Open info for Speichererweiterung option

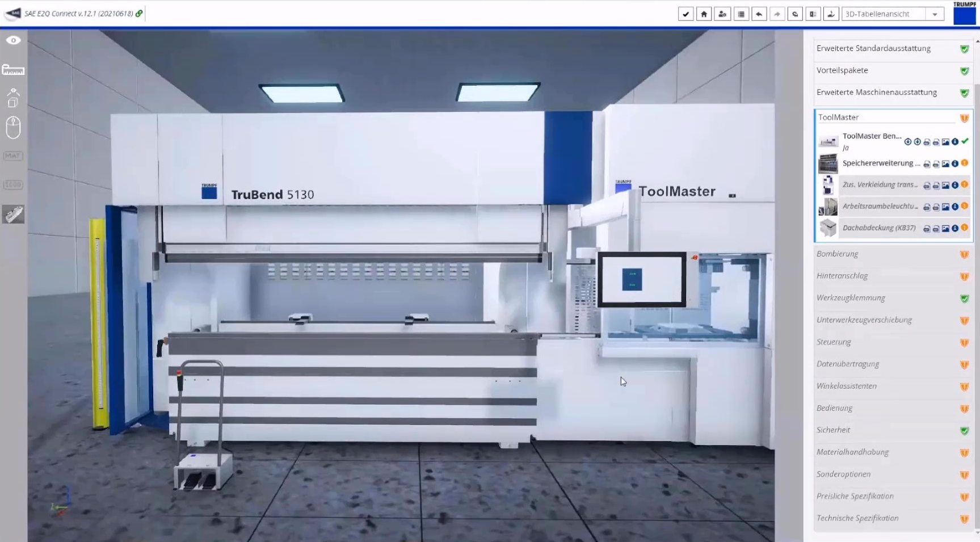click(955, 164)
